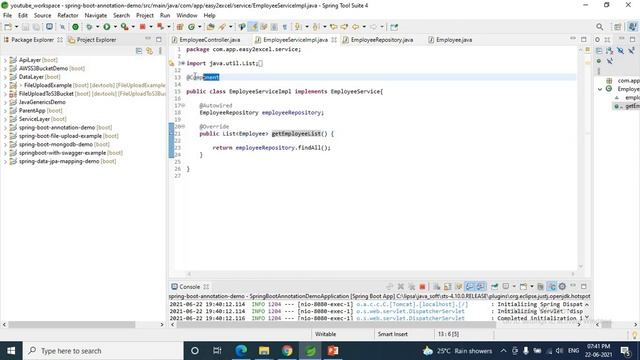Open dropdown arrow next to Debug icon
This screenshot has height=360, width=640.
coord(97,27)
